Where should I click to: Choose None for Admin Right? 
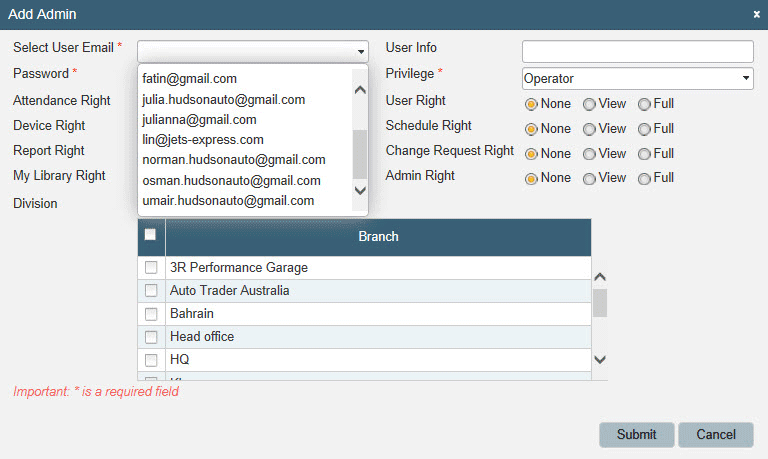(531, 178)
